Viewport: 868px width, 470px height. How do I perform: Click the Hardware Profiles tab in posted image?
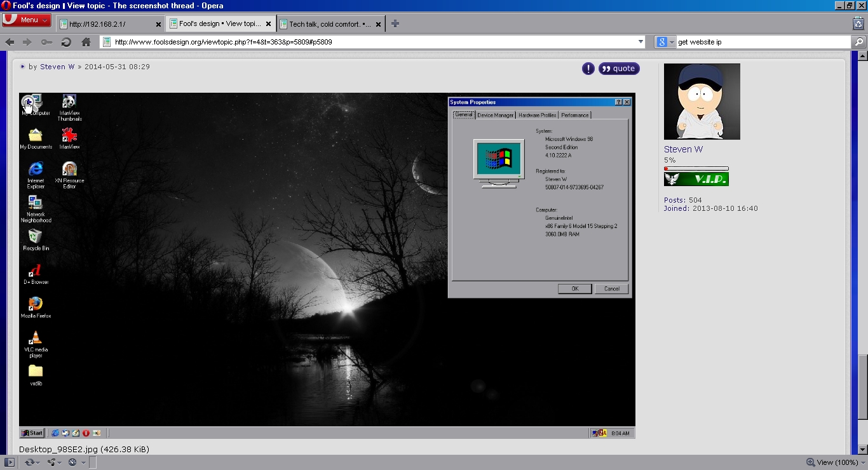pyautogui.click(x=538, y=115)
